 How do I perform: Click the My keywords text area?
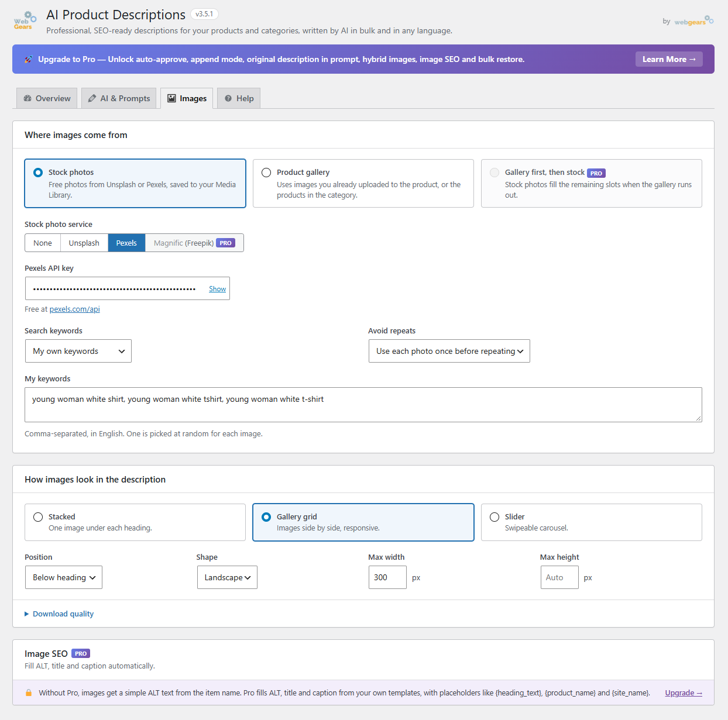pos(363,405)
